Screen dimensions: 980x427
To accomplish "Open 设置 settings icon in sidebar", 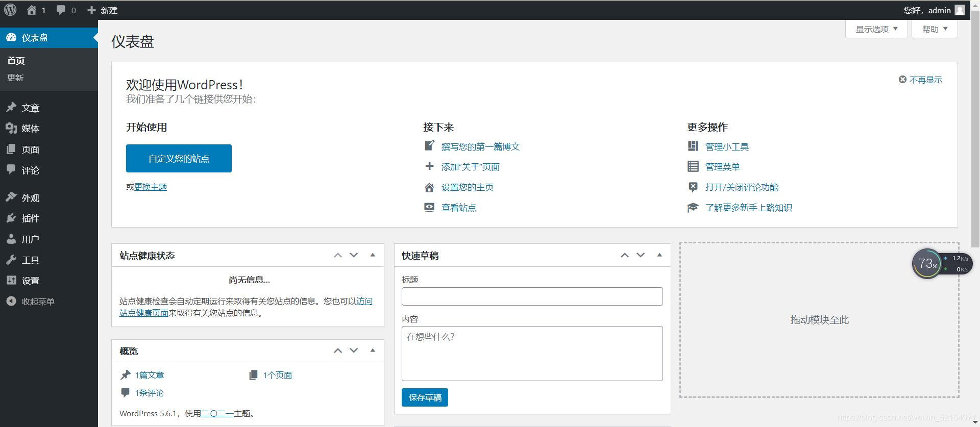I will [x=11, y=281].
